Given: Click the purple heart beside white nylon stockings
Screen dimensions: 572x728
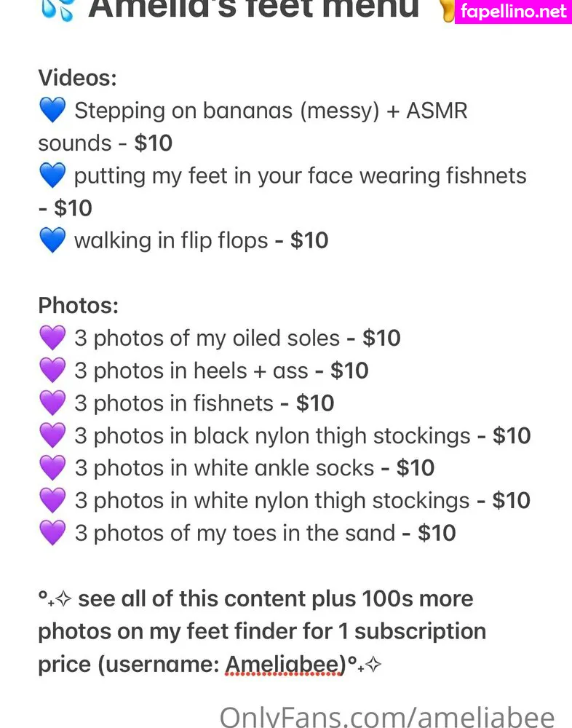Looking at the screenshot, I should [52, 501].
